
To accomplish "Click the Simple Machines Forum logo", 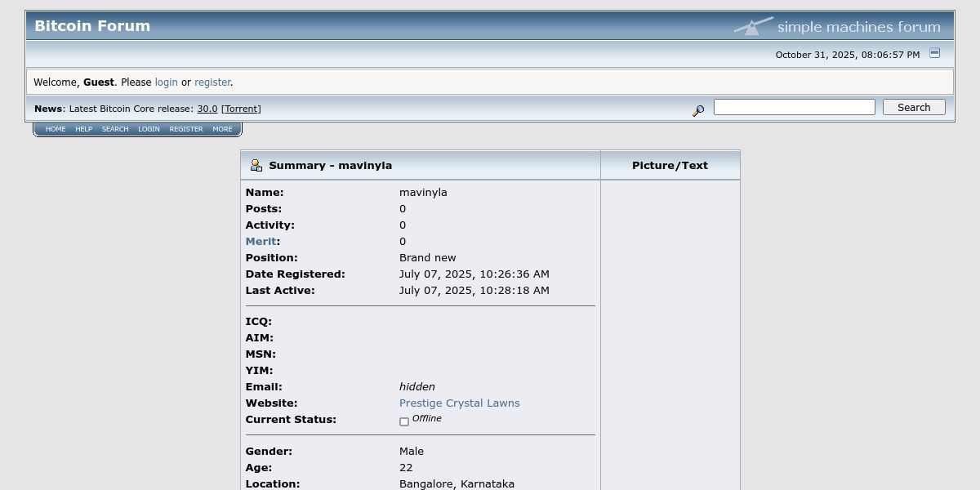I will (837, 26).
